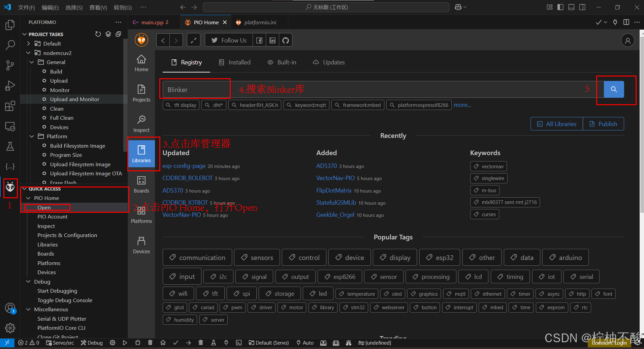Select the Updates libraries tab
Viewport: 644px width, 349px height.
[x=329, y=62]
